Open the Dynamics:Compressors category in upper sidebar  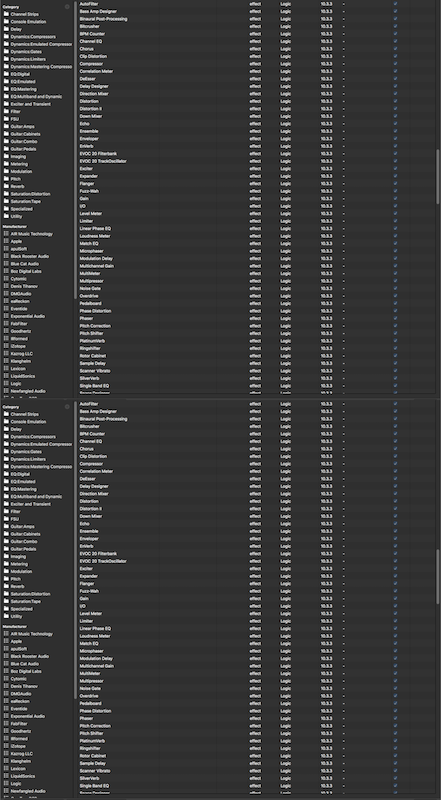pos(33,37)
